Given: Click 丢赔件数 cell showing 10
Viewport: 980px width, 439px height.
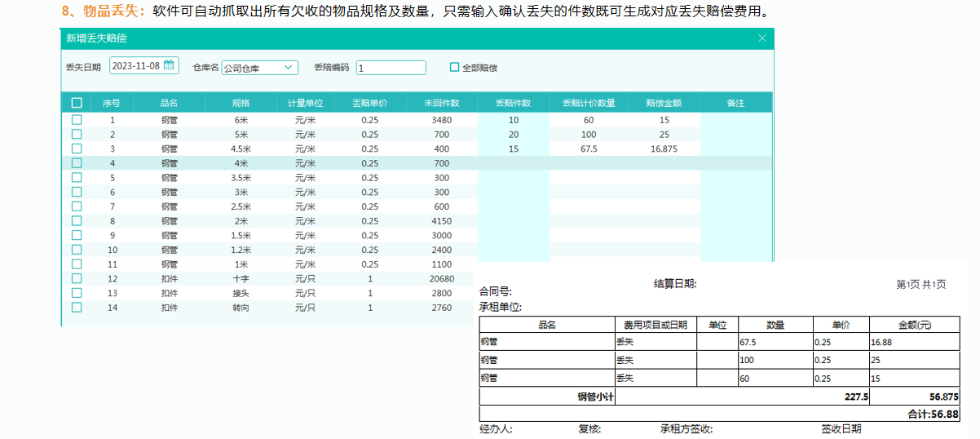Looking at the screenshot, I should click(x=514, y=120).
